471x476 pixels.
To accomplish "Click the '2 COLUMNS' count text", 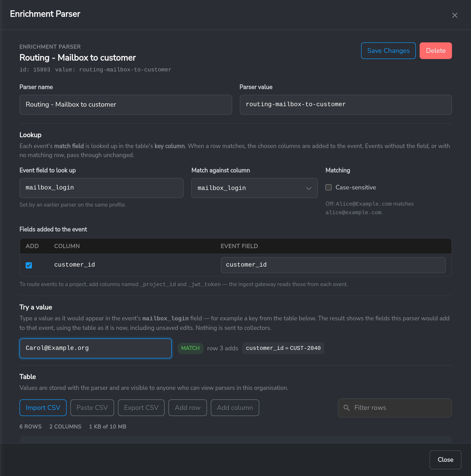I will 65,427.
